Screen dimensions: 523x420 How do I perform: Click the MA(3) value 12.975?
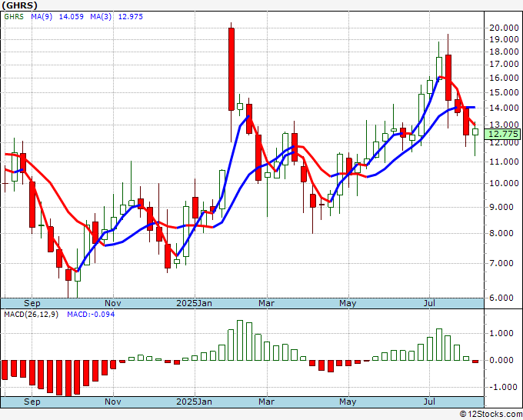coord(131,17)
